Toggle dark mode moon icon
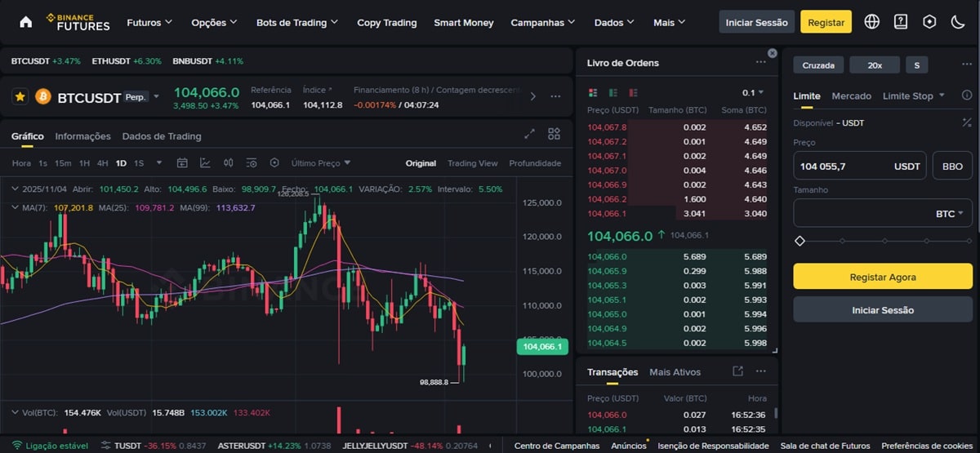This screenshot has height=453, width=980. pos(958,22)
